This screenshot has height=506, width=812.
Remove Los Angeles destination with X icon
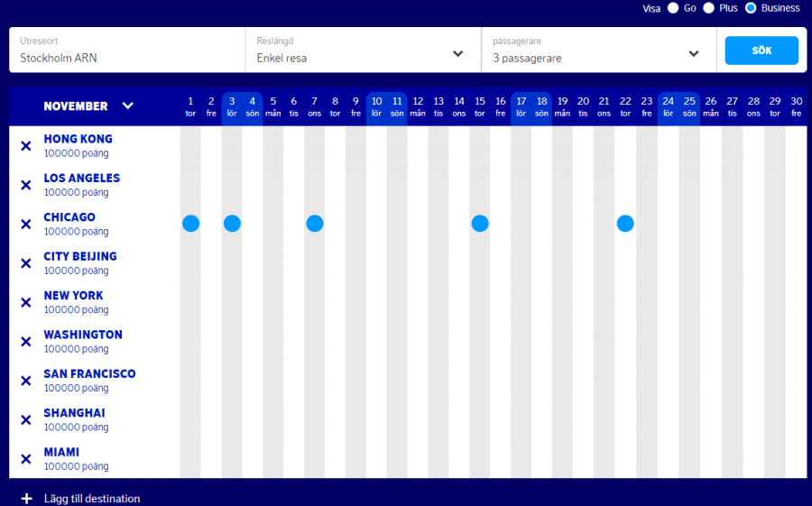26,185
